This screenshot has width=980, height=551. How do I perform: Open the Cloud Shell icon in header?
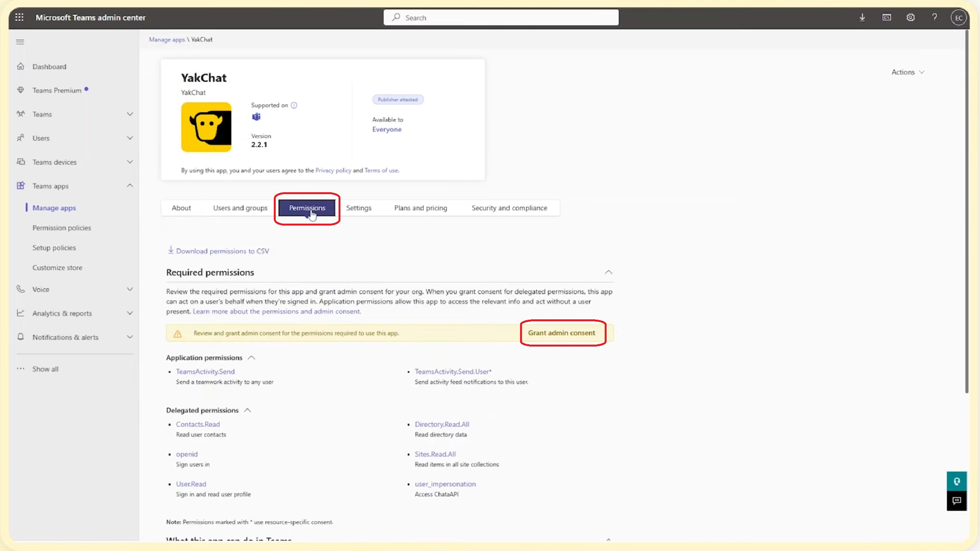pyautogui.click(x=886, y=17)
